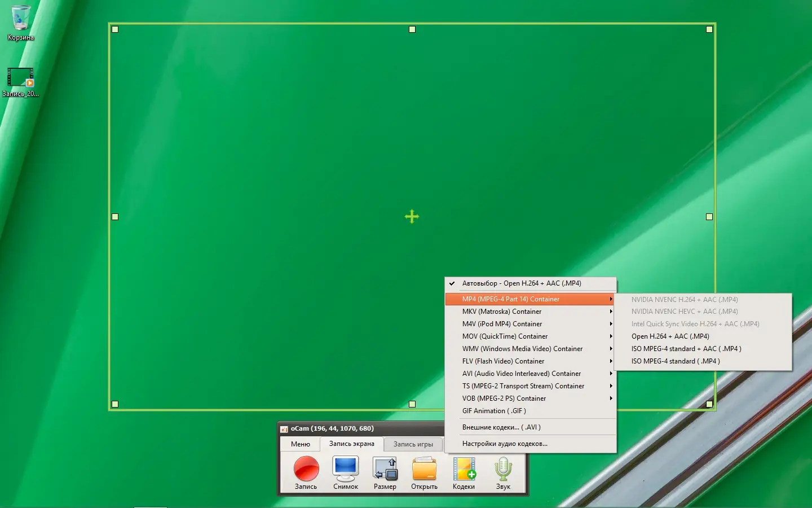Image resolution: width=812 pixels, height=508 pixels.
Task: Open Внешние кодеки... (.AVI) entry
Action: [531, 427]
